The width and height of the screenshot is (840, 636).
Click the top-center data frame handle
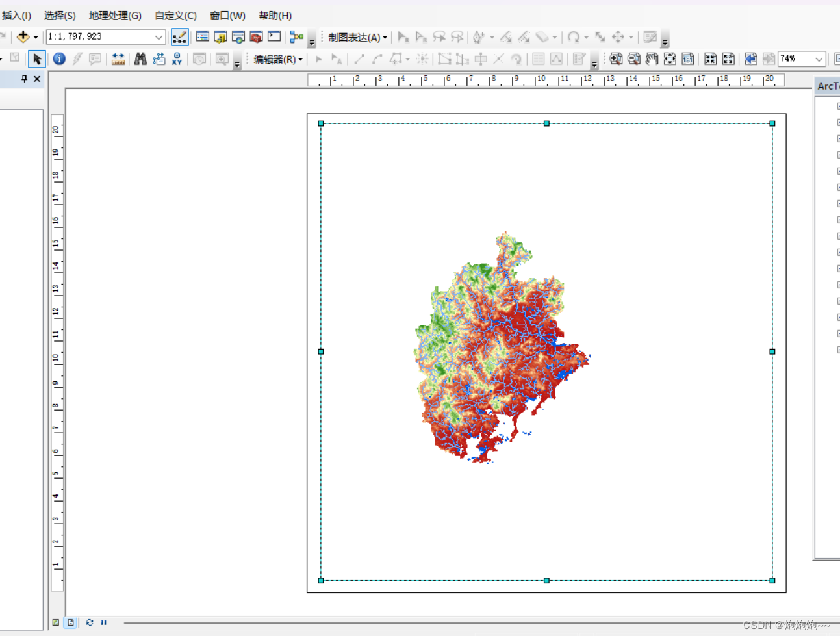(x=546, y=123)
